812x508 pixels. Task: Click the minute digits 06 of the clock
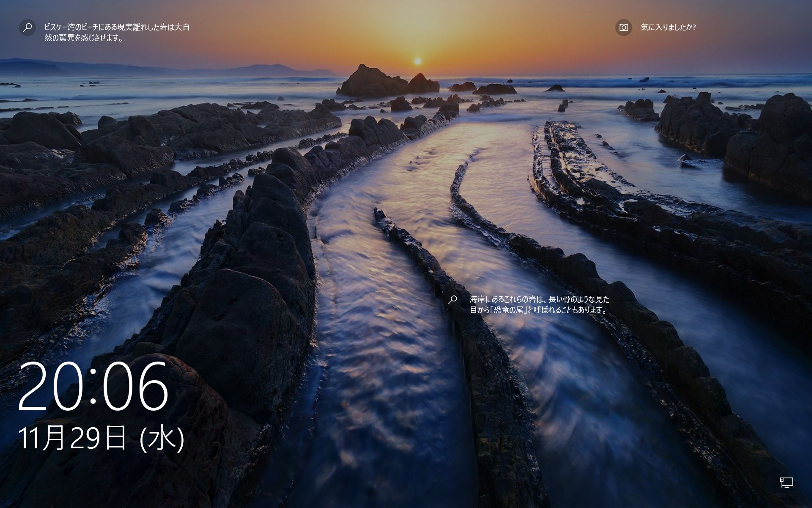pyautogui.click(x=135, y=386)
